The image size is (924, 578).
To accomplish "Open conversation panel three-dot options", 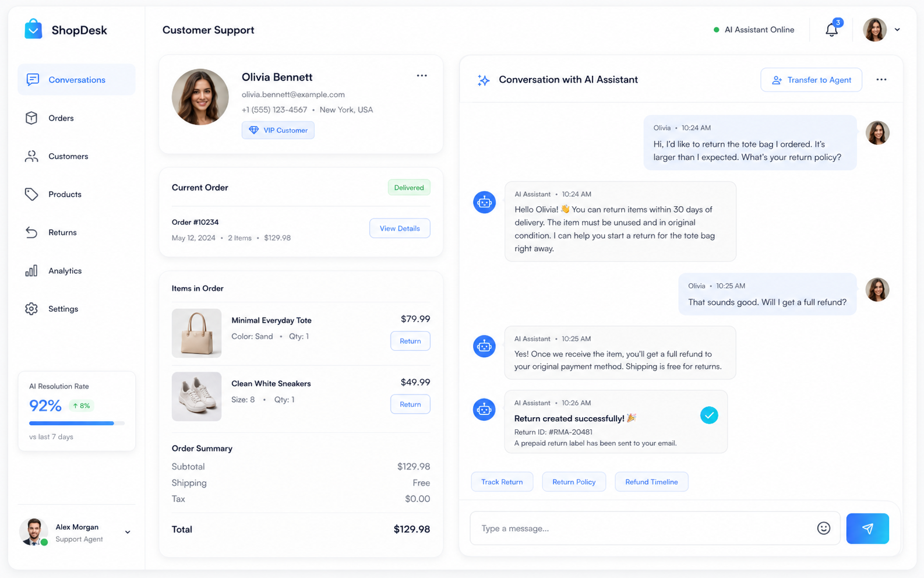I will pyautogui.click(x=881, y=80).
